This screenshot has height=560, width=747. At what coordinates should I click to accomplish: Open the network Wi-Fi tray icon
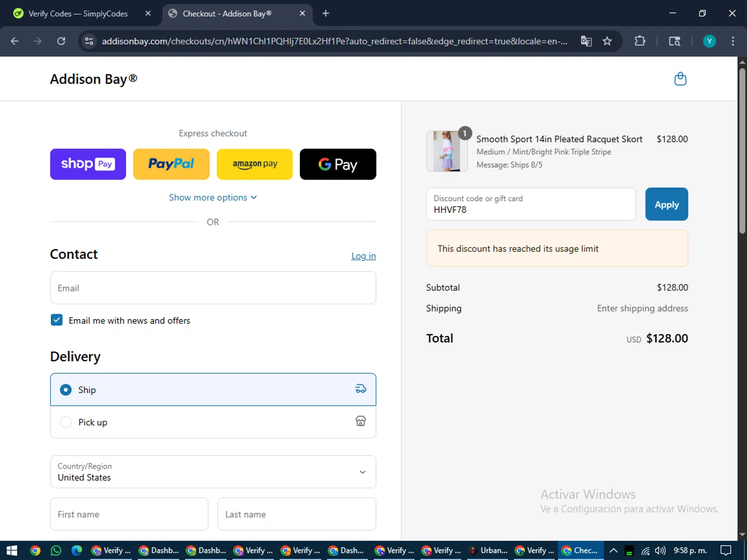[x=645, y=551]
